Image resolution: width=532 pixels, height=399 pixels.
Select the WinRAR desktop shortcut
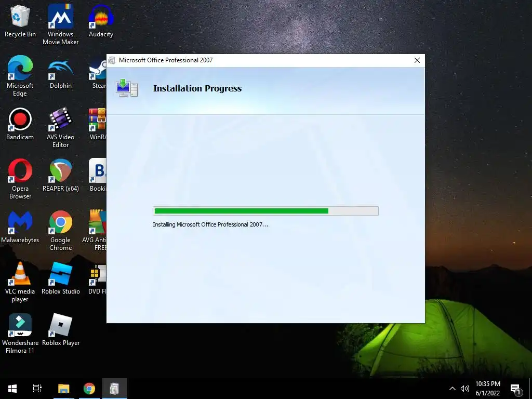(x=97, y=124)
